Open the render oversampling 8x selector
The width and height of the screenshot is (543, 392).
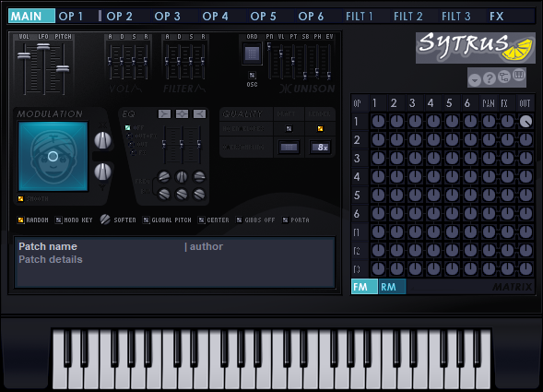click(x=321, y=147)
